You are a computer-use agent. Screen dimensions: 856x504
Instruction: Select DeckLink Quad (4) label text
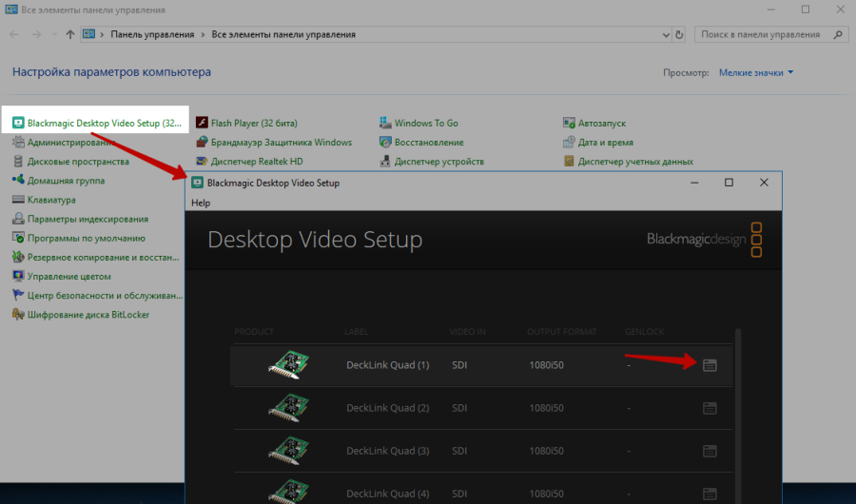click(x=388, y=494)
